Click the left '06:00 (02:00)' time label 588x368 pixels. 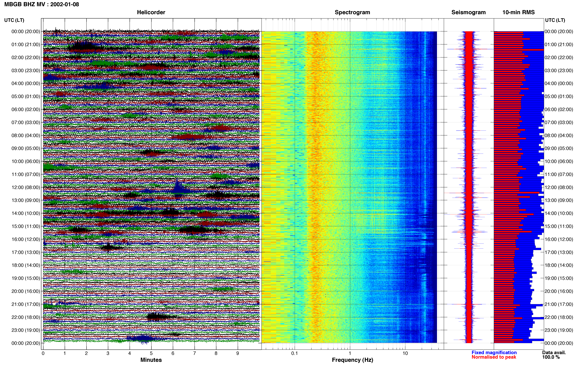tap(26, 109)
